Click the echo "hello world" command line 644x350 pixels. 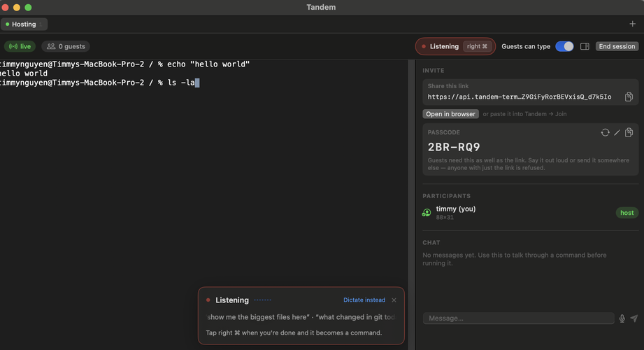(x=124, y=64)
